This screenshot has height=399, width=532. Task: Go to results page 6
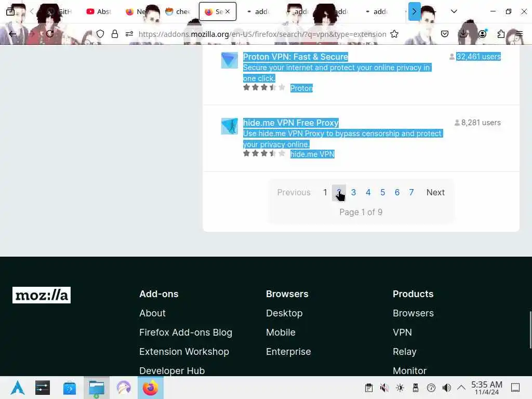tap(397, 192)
